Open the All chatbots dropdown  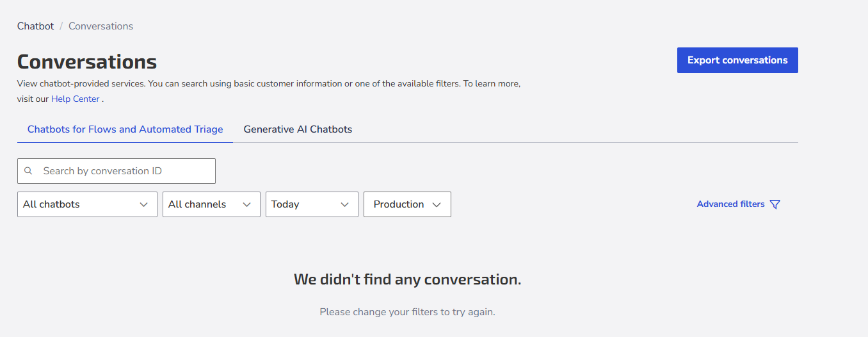click(x=87, y=204)
